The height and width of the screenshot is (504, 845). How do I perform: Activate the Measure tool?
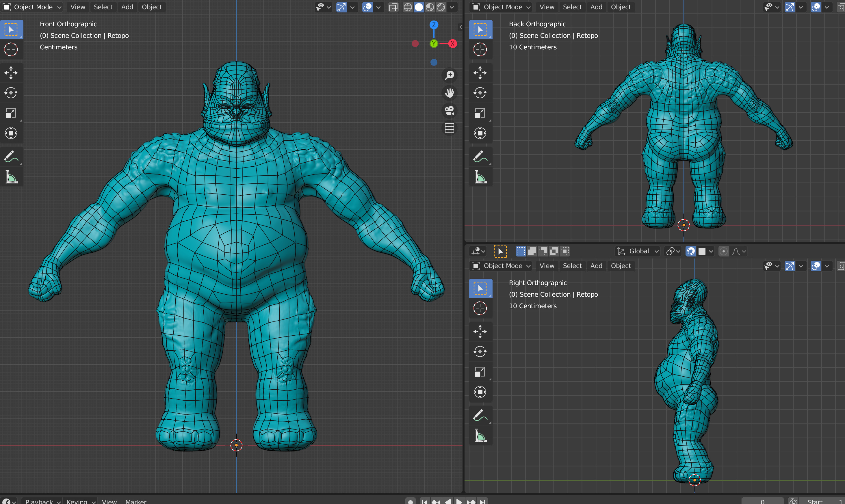(x=11, y=176)
